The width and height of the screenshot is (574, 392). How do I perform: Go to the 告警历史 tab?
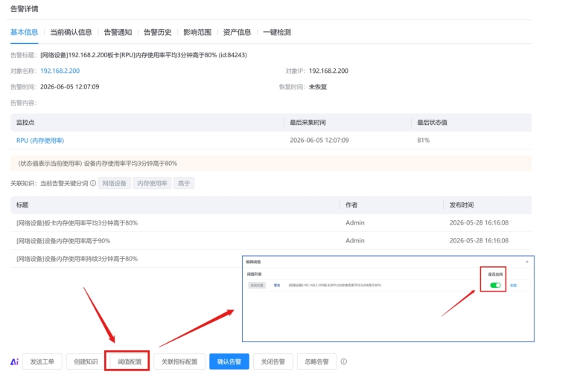(158, 32)
